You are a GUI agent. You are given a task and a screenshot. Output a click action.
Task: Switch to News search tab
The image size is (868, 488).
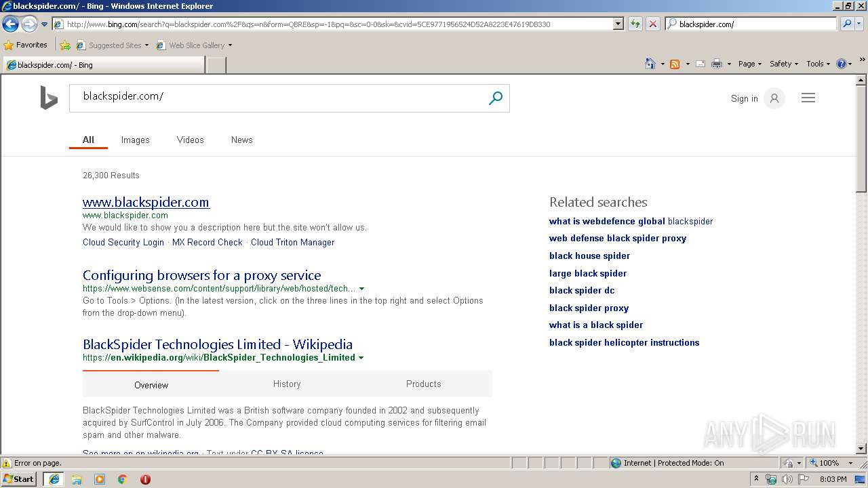pos(241,140)
